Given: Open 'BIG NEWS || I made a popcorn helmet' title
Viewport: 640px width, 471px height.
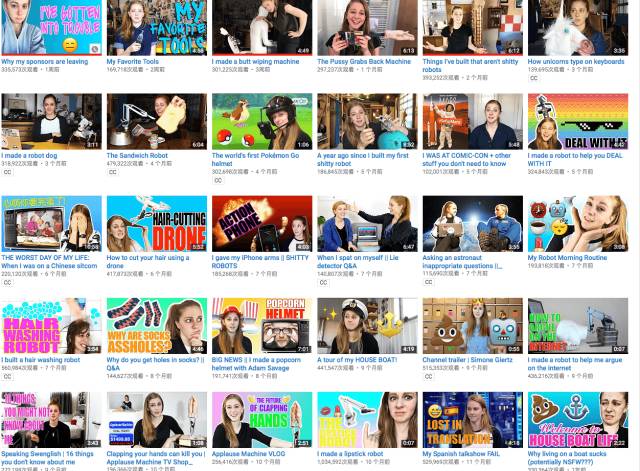Looking at the screenshot, I should [256, 364].
